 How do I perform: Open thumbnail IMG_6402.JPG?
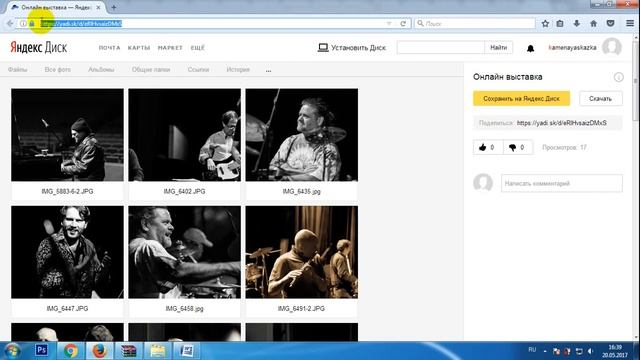tap(184, 135)
